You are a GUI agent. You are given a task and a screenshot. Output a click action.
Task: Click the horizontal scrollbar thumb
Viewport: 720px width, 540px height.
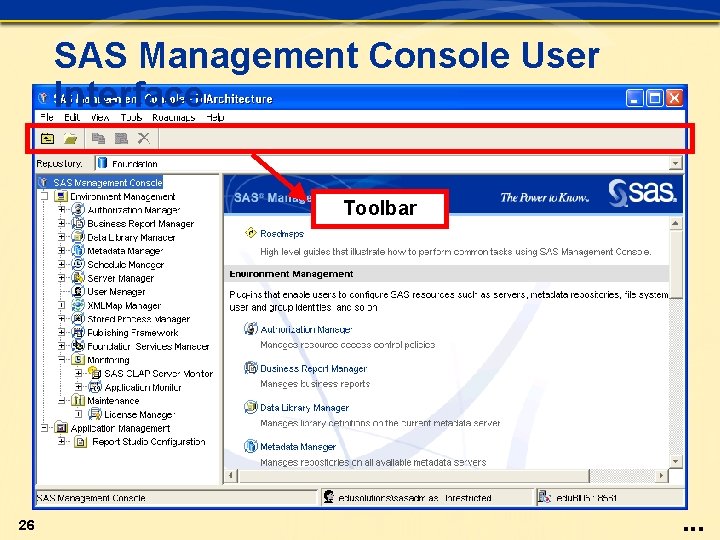[413, 475]
